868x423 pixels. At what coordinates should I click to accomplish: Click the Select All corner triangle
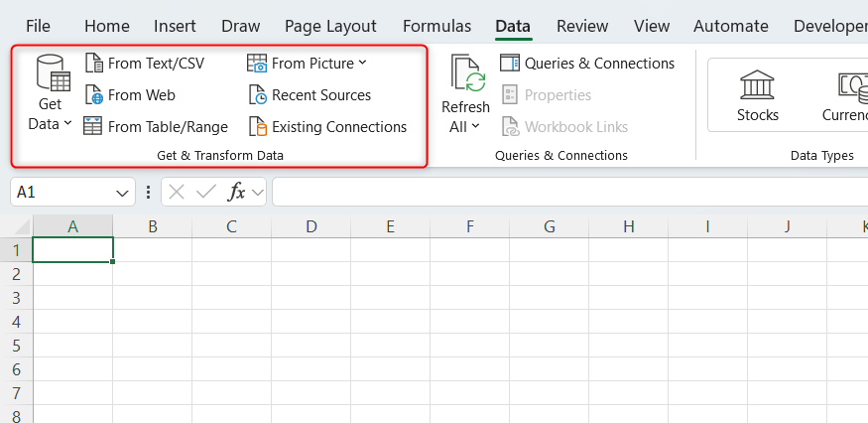click(21, 226)
